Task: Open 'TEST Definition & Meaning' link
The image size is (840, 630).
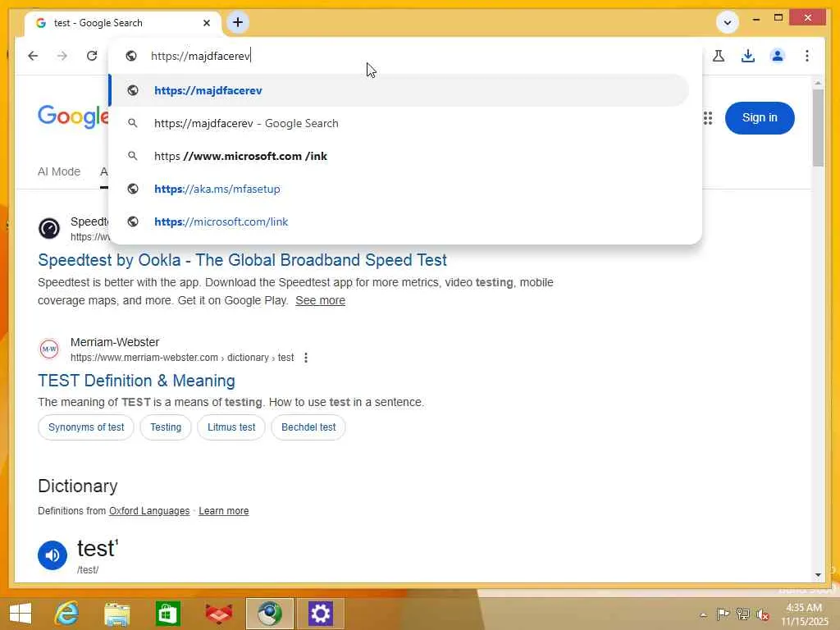Action: coord(137,381)
